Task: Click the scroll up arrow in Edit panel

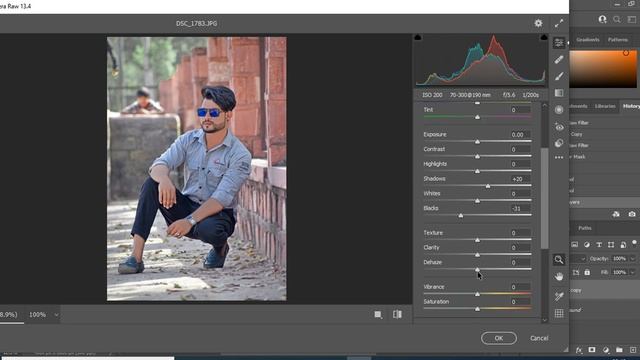Action: point(544,105)
